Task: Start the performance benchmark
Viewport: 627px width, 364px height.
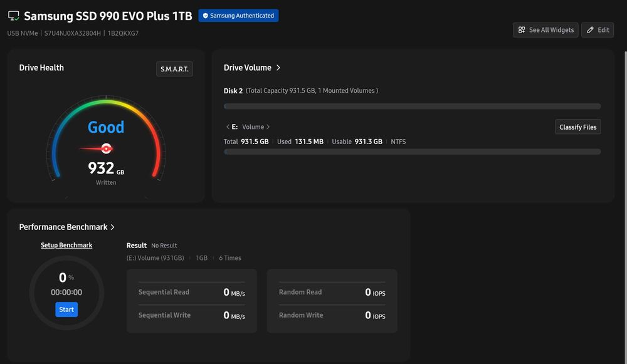Action: [66, 309]
